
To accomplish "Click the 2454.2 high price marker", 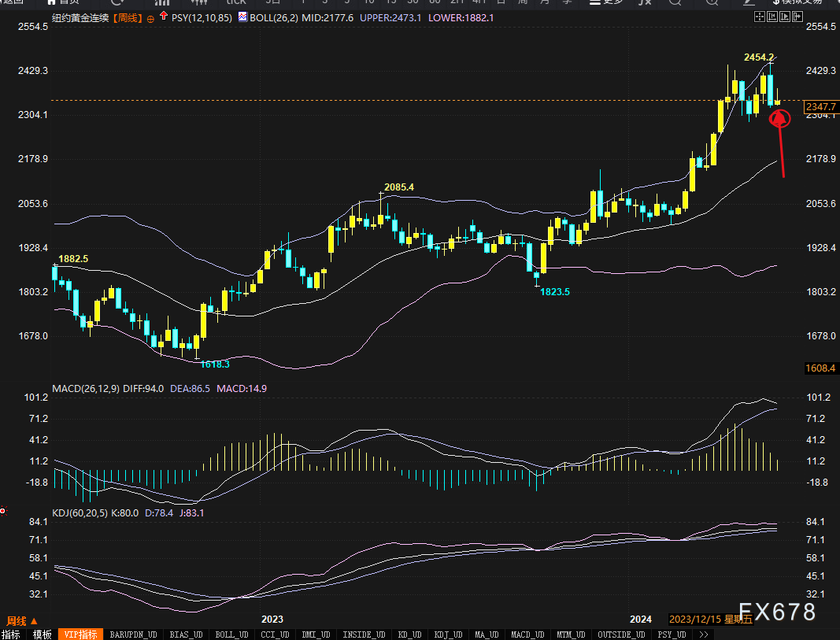I will [x=759, y=57].
